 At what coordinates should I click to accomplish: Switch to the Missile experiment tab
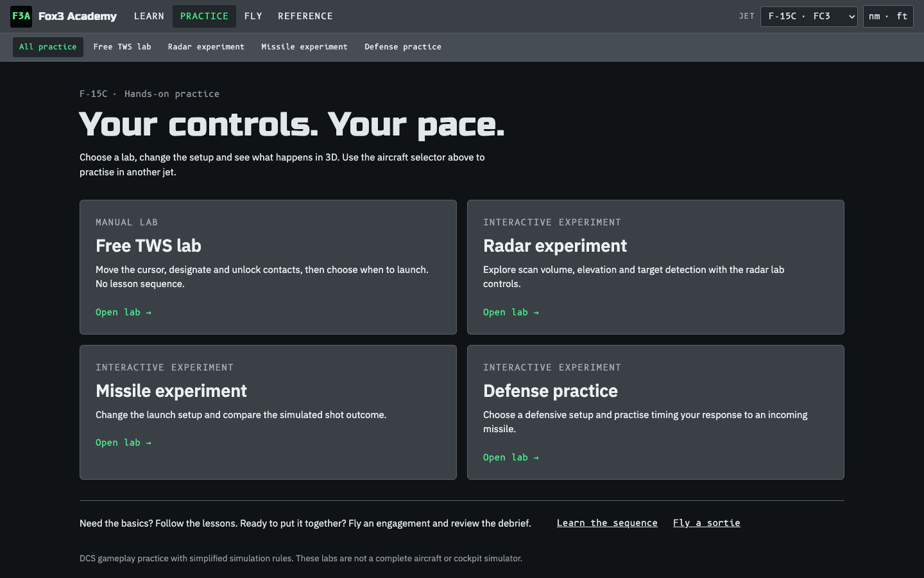pos(304,47)
